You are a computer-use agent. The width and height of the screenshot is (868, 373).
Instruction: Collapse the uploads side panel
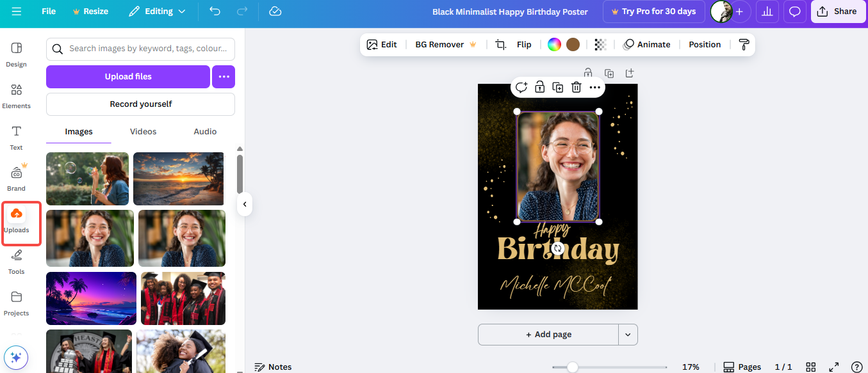tap(245, 204)
